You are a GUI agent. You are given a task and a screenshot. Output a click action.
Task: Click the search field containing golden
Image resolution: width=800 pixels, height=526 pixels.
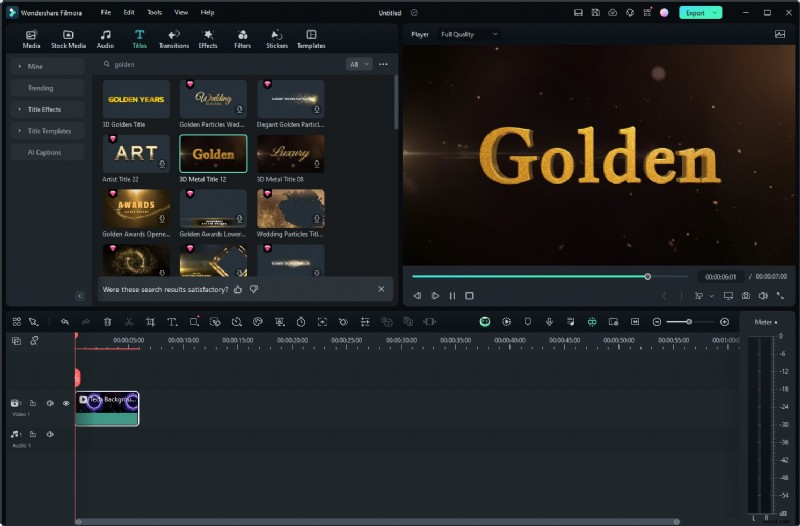tap(222, 64)
